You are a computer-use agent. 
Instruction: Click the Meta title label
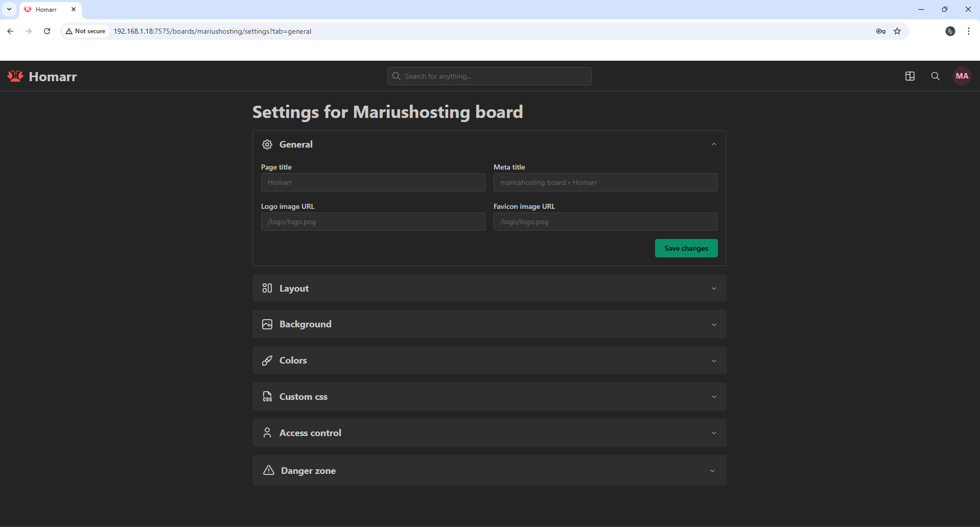[509, 167]
